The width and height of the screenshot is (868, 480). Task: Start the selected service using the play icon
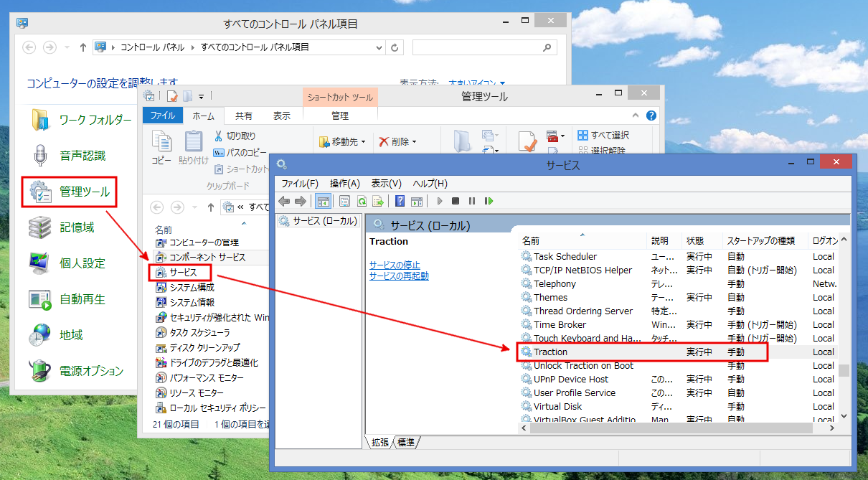[x=440, y=201]
